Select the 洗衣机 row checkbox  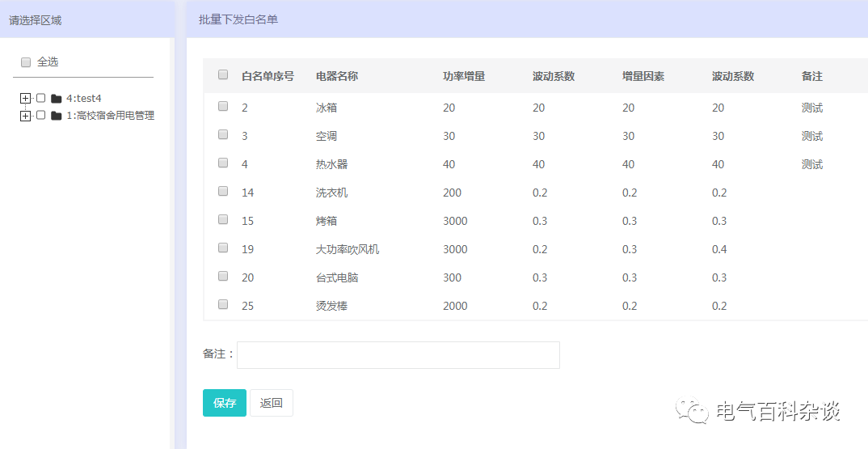[223, 191]
